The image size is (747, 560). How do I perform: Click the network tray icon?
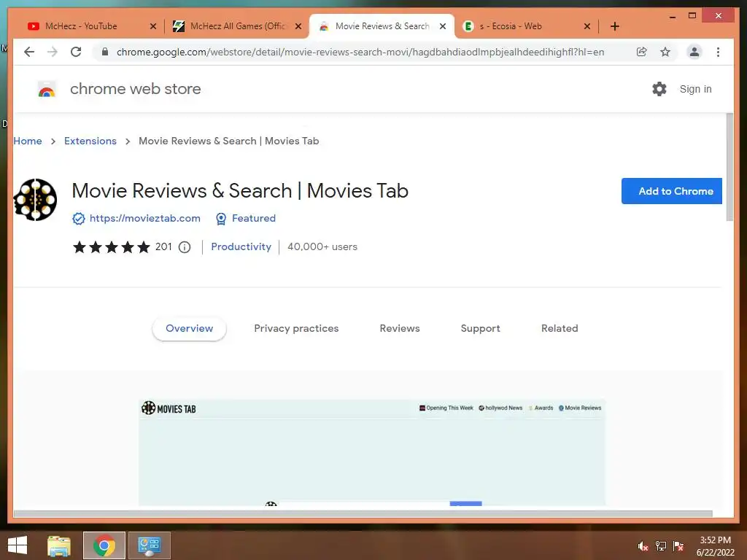pos(661,547)
